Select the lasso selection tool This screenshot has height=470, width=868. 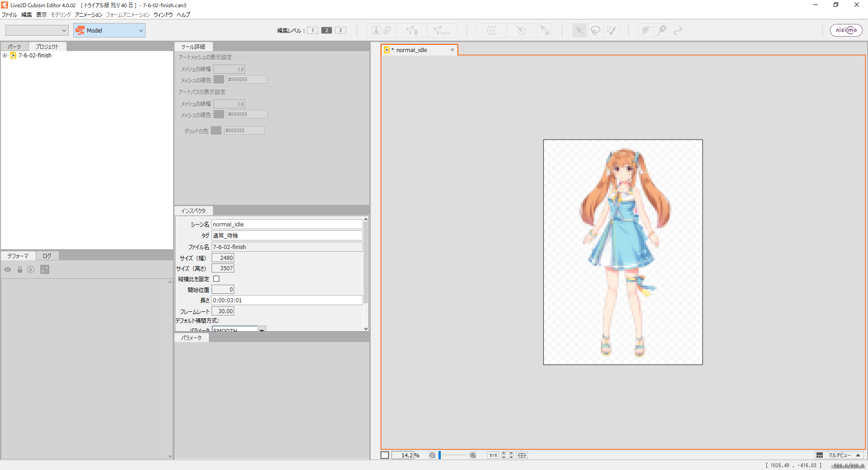point(595,30)
